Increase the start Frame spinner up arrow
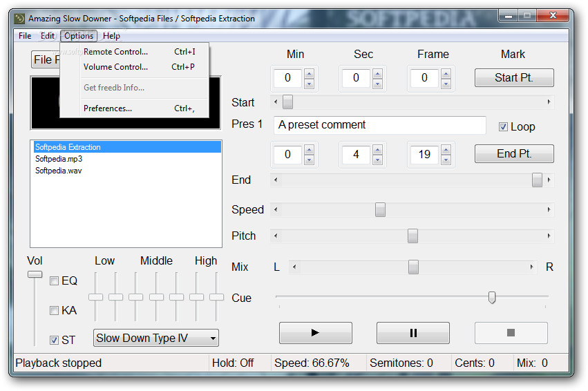This screenshot has width=588, height=391. coord(446,74)
